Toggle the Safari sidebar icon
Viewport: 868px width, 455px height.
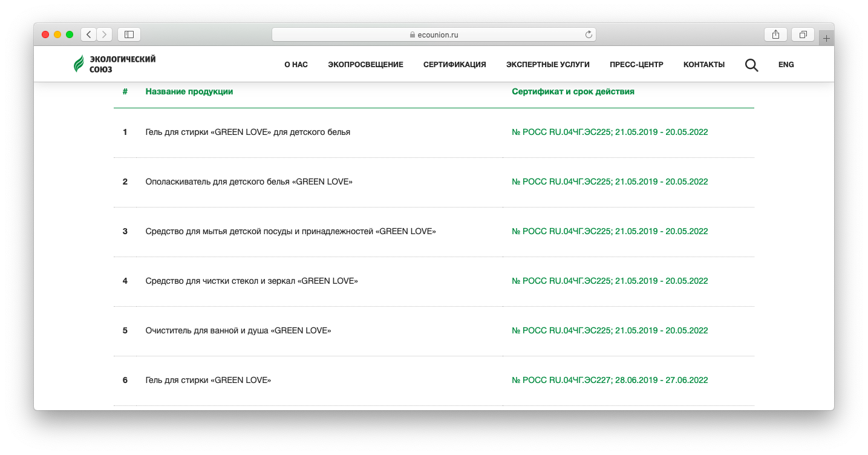point(129,34)
